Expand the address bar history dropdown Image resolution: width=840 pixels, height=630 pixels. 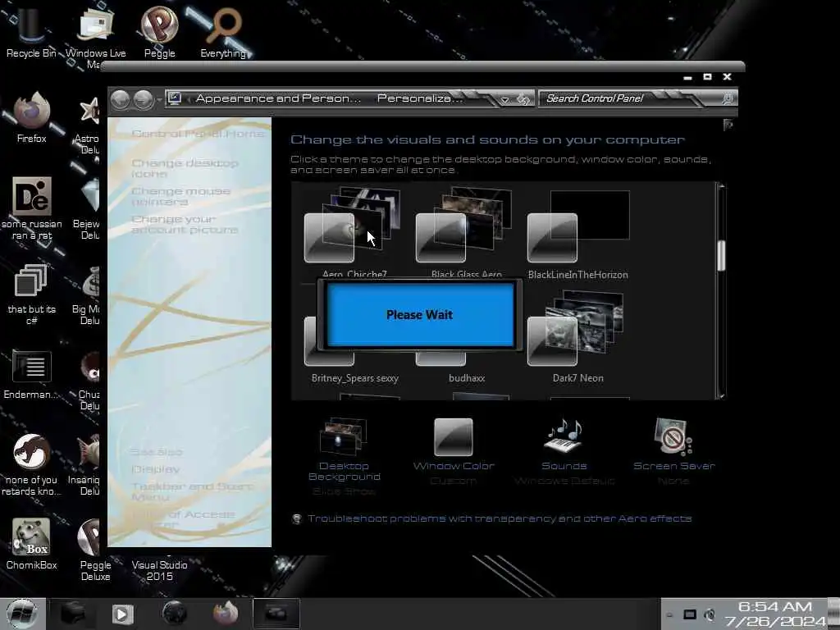504,99
